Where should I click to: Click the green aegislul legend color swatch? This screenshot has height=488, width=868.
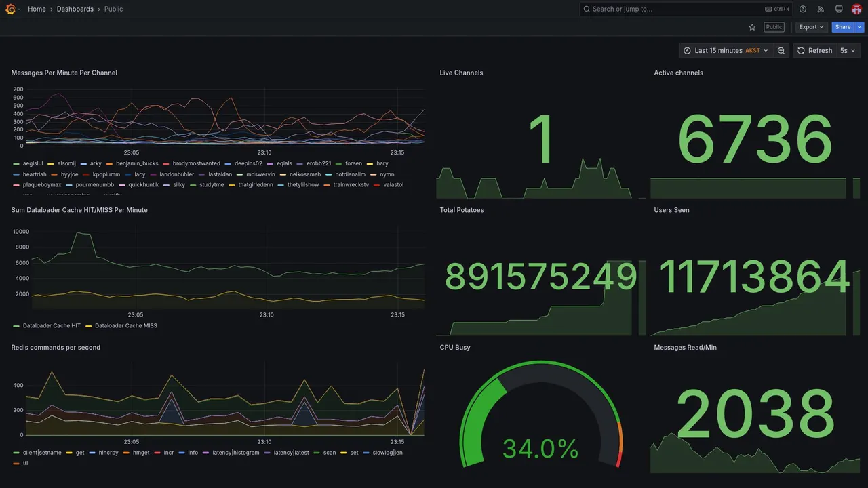click(16, 164)
